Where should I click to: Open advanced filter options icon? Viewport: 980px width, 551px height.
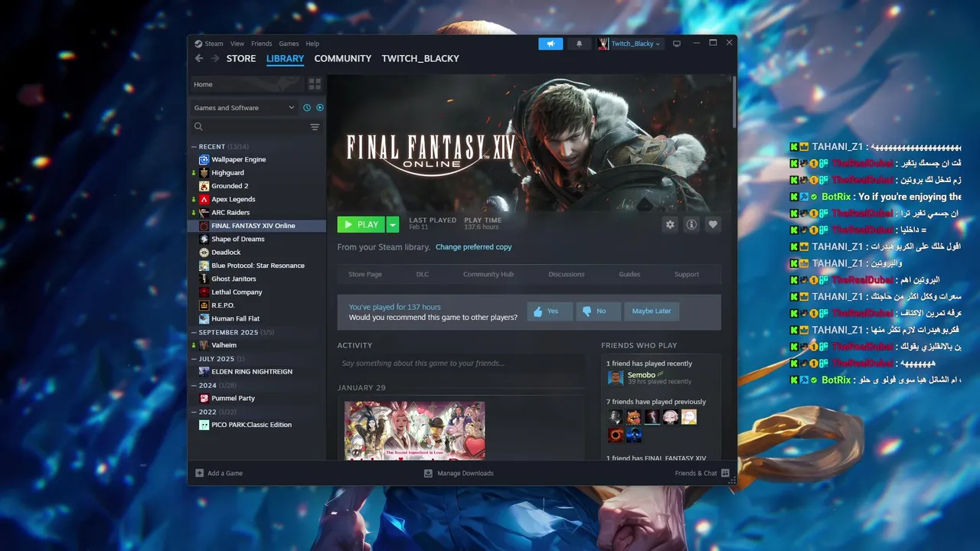[315, 127]
